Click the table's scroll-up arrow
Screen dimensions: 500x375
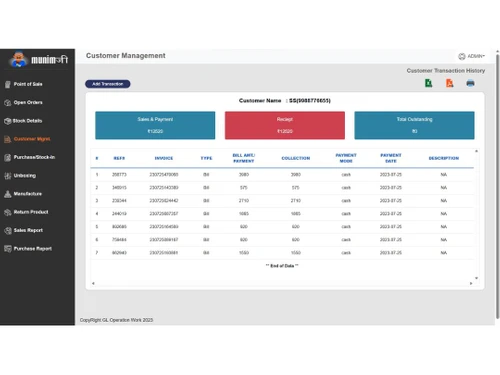click(x=476, y=151)
